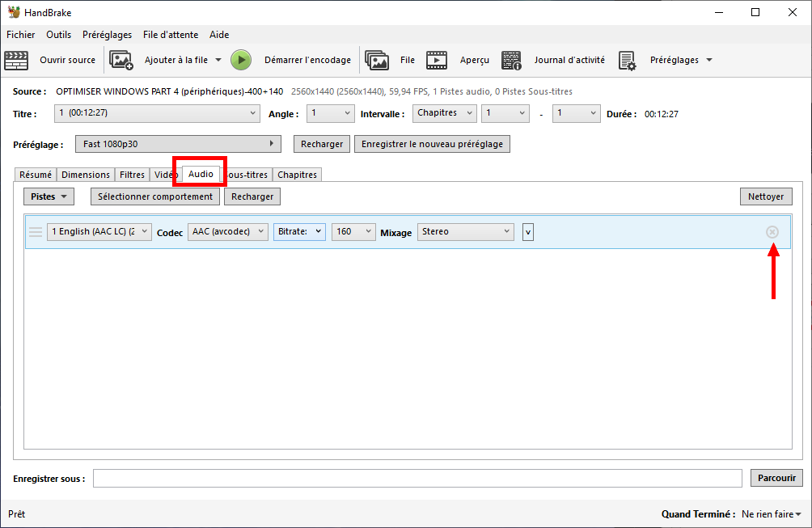
Task: Click the green Démarrer l'encodage play icon
Action: 241,60
